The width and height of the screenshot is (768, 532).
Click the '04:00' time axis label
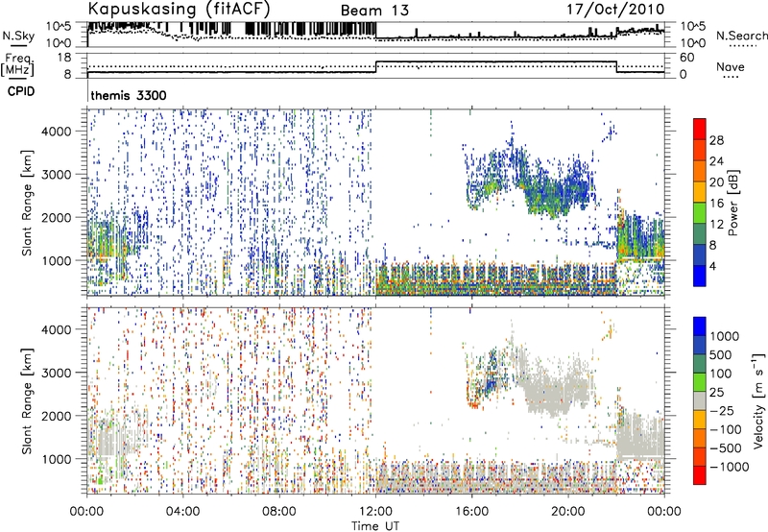(x=182, y=512)
